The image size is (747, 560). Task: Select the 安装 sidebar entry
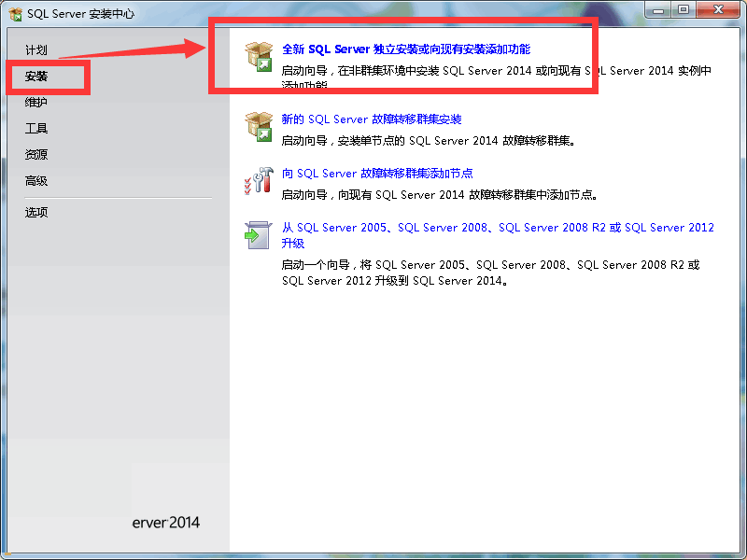[35, 76]
